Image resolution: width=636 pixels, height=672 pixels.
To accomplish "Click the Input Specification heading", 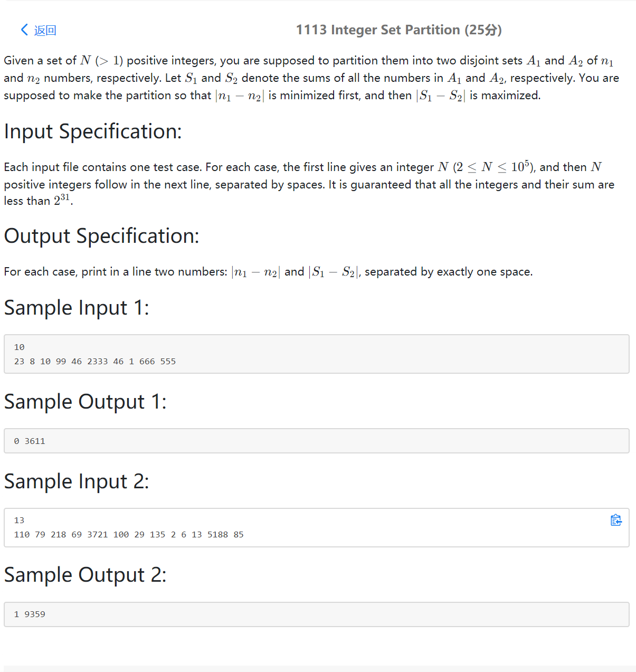I will click(x=93, y=131).
